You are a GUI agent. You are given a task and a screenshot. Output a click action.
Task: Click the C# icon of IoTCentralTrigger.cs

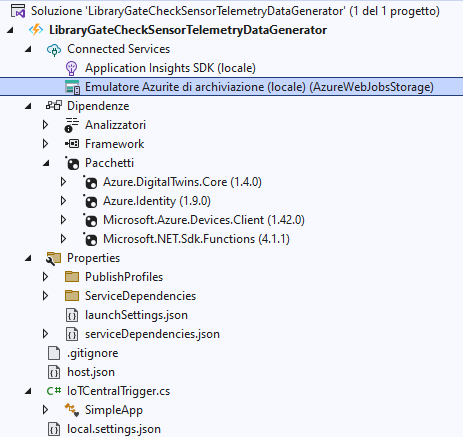(x=54, y=391)
